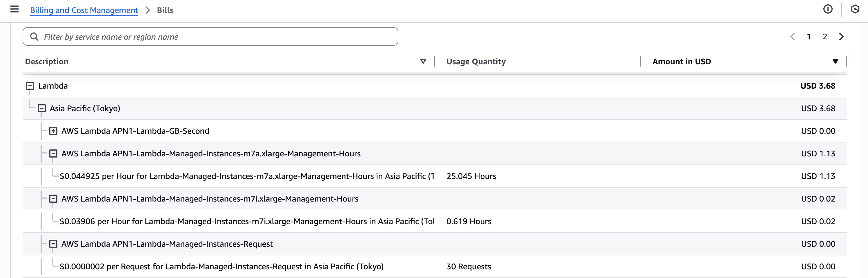Select page 2 in pagination

pos(825,37)
